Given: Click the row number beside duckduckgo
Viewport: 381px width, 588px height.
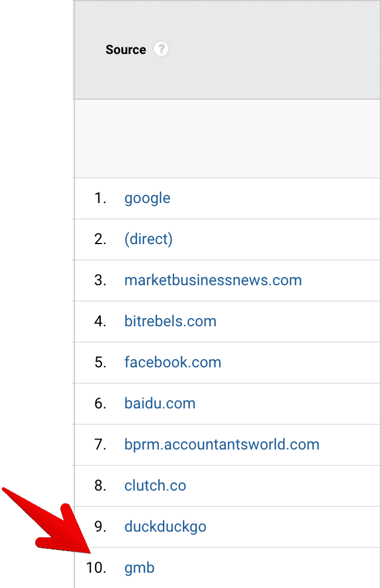Looking at the screenshot, I should coord(100,526).
